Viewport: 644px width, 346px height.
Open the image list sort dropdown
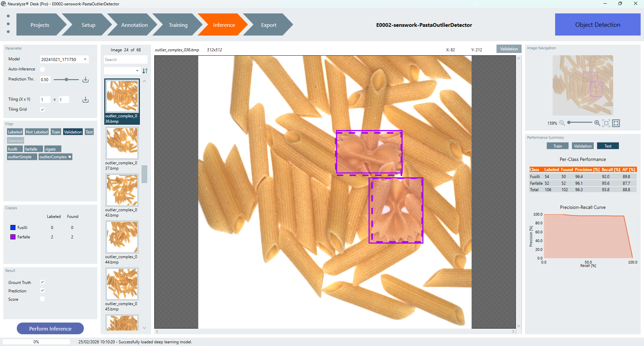click(122, 71)
